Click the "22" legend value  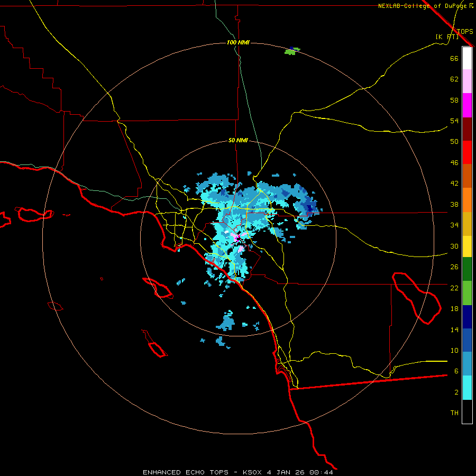point(454,288)
